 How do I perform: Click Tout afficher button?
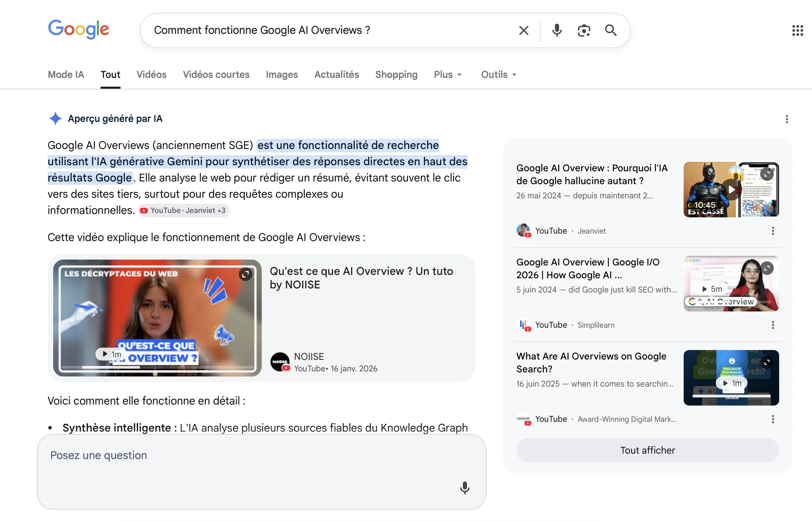pos(647,450)
